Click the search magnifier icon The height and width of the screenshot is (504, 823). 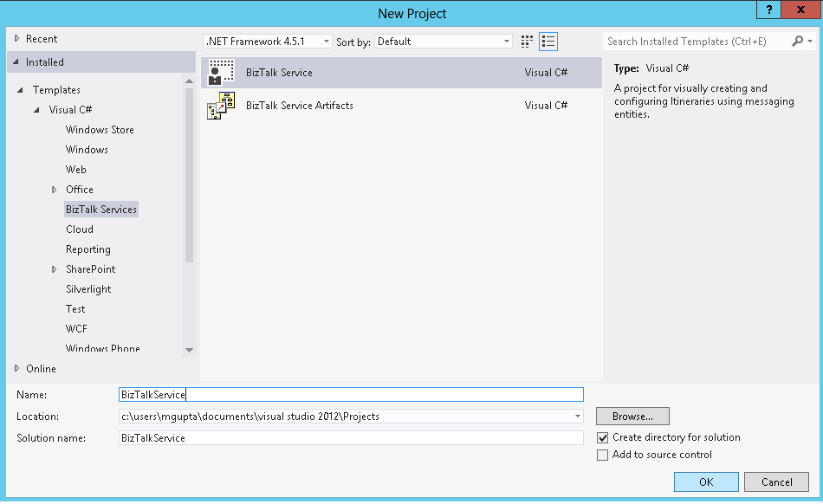click(x=798, y=41)
